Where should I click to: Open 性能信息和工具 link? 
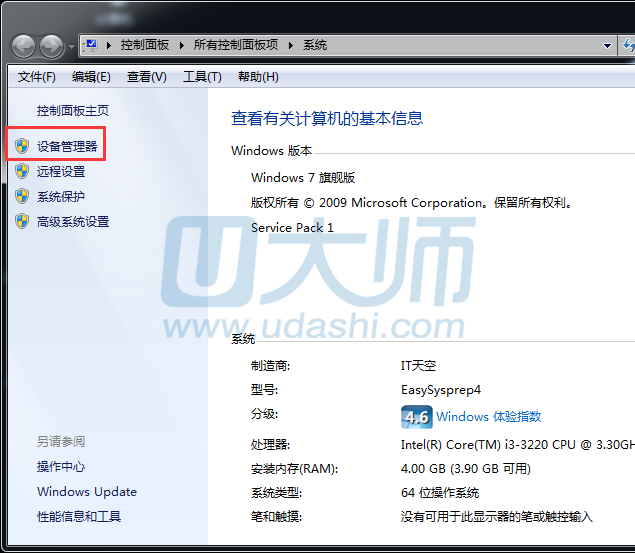click(x=79, y=516)
